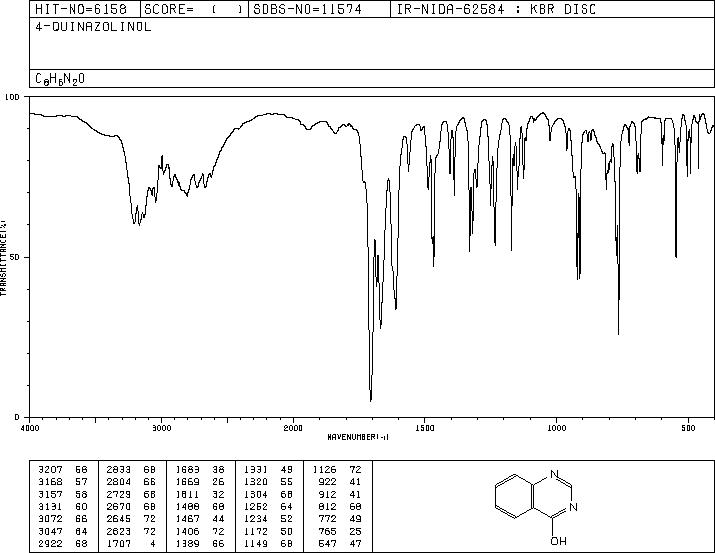Click the 4-quinazolinol structure drawing
Image resolution: width=715 pixels, height=553 pixels.
(536, 507)
